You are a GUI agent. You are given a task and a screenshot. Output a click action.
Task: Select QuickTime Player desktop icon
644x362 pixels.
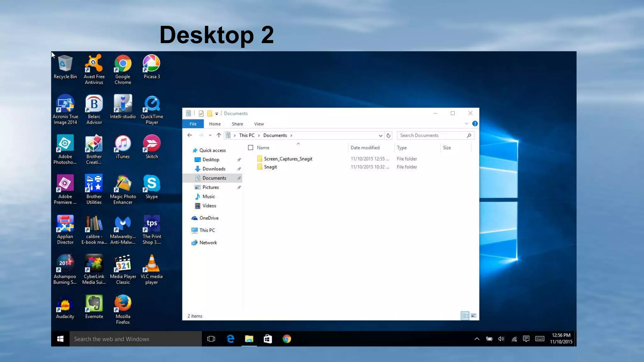click(x=152, y=109)
